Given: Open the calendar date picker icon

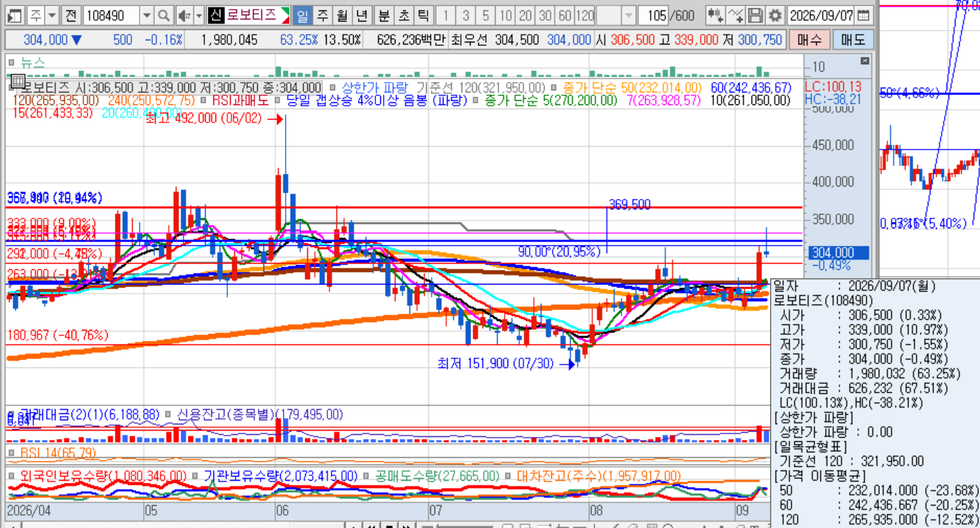Looking at the screenshot, I should click(x=863, y=15).
